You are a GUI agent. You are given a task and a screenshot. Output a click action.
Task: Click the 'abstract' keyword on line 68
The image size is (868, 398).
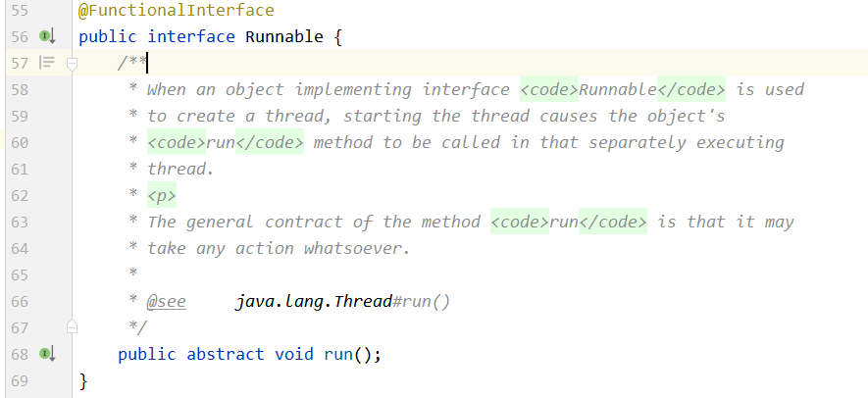coord(226,354)
